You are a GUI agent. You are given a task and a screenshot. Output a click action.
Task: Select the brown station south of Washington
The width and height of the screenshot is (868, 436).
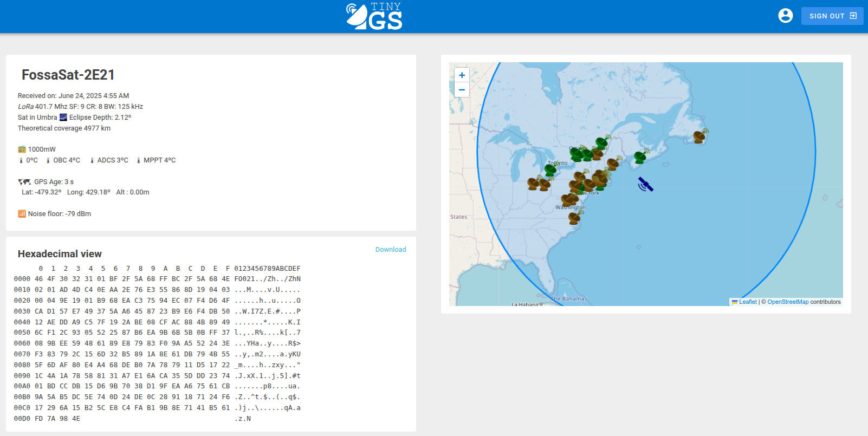(574, 218)
